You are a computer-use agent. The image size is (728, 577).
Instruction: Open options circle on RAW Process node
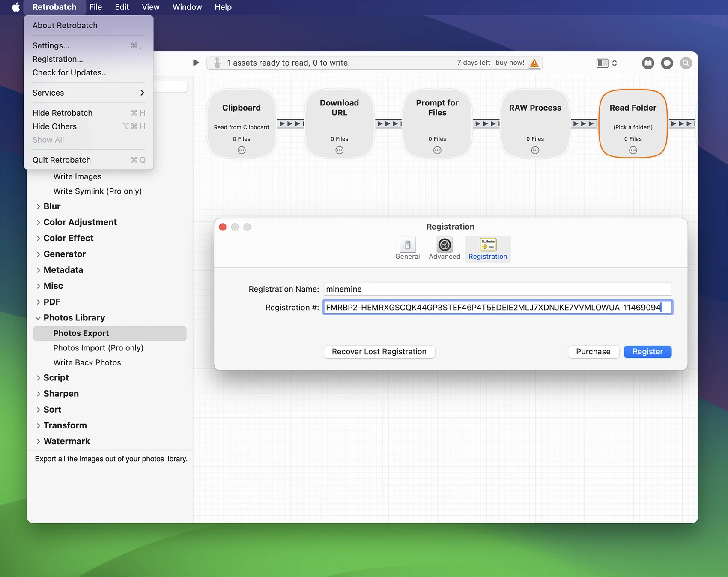tap(535, 150)
